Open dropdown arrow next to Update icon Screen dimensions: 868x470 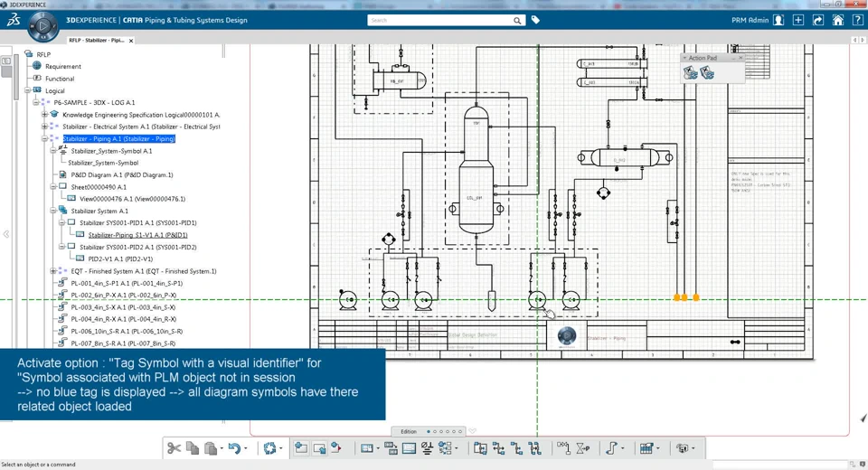pos(280,448)
